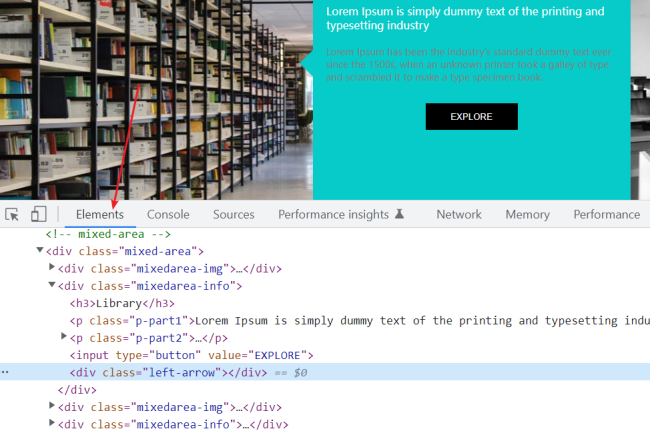Select the h3 Library element row

122,304
